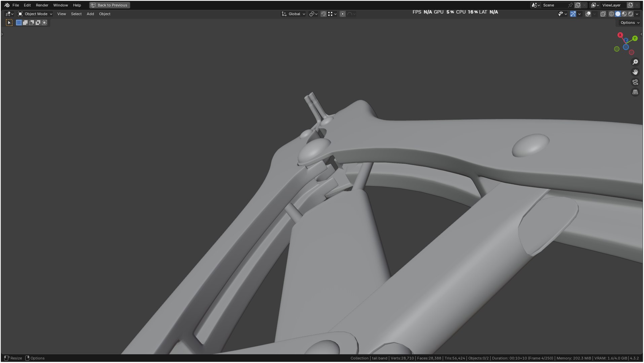Open the Render menu
The height and width of the screenshot is (363, 644).
point(42,5)
